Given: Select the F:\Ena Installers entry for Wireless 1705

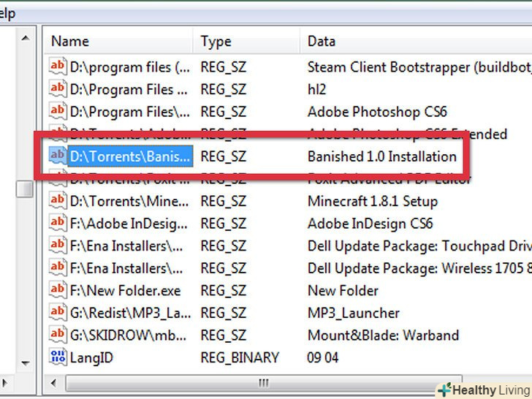Looking at the screenshot, I should (x=126, y=269).
